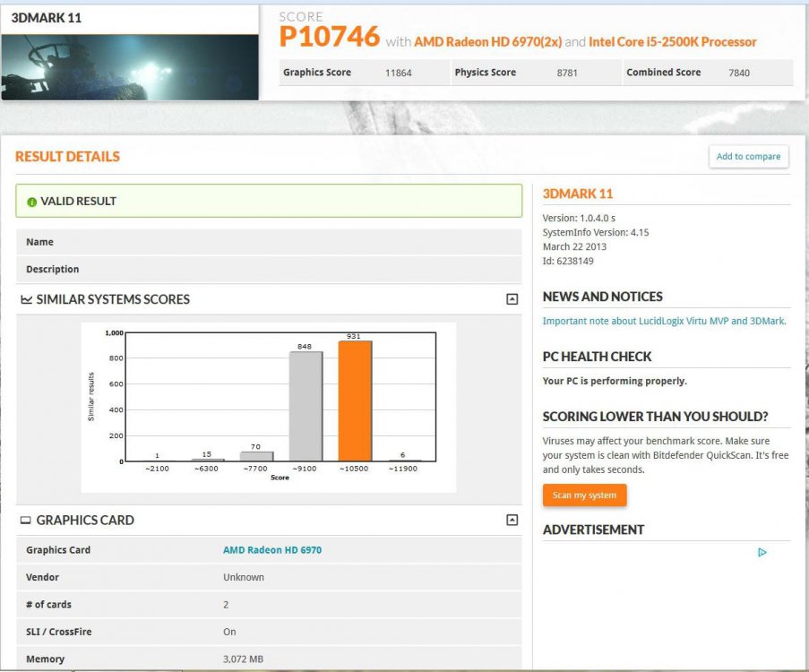Collapse the Similar Systems Scores section
The height and width of the screenshot is (672, 809).
(512, 299)
